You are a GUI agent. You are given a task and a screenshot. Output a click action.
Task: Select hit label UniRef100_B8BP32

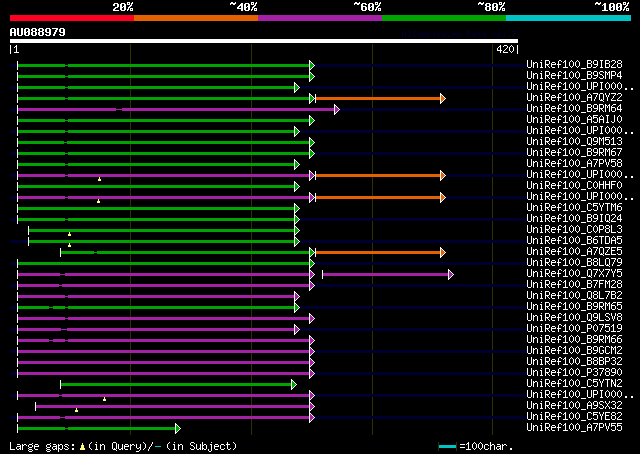pyautogui.click(x=574, y=362)
